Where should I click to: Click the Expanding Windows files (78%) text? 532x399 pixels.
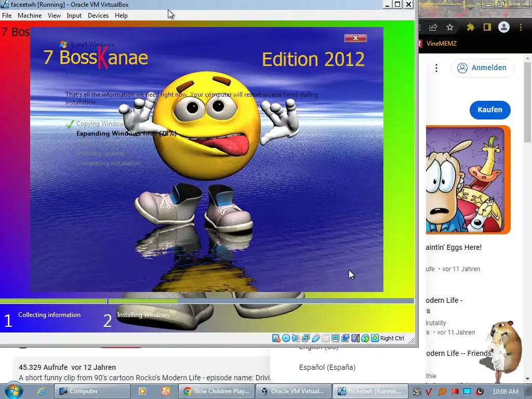tap(126, 134)
